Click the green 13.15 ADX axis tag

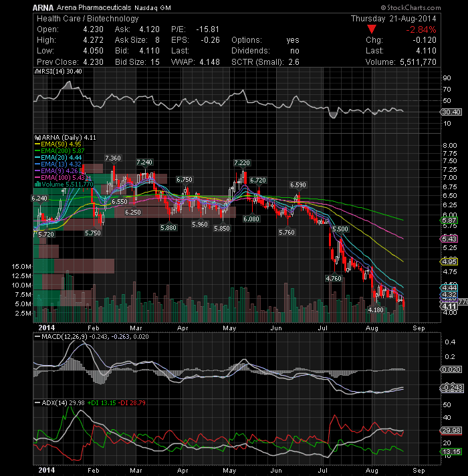[451, 452]
